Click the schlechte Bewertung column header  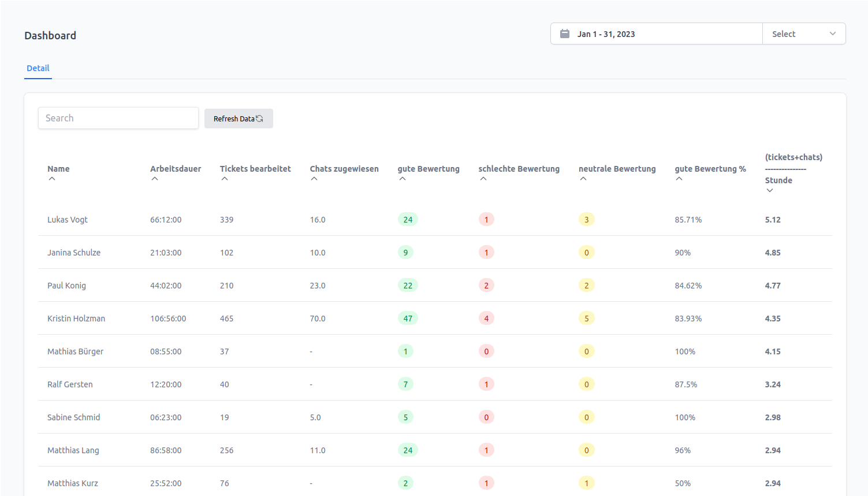(519, 169)
